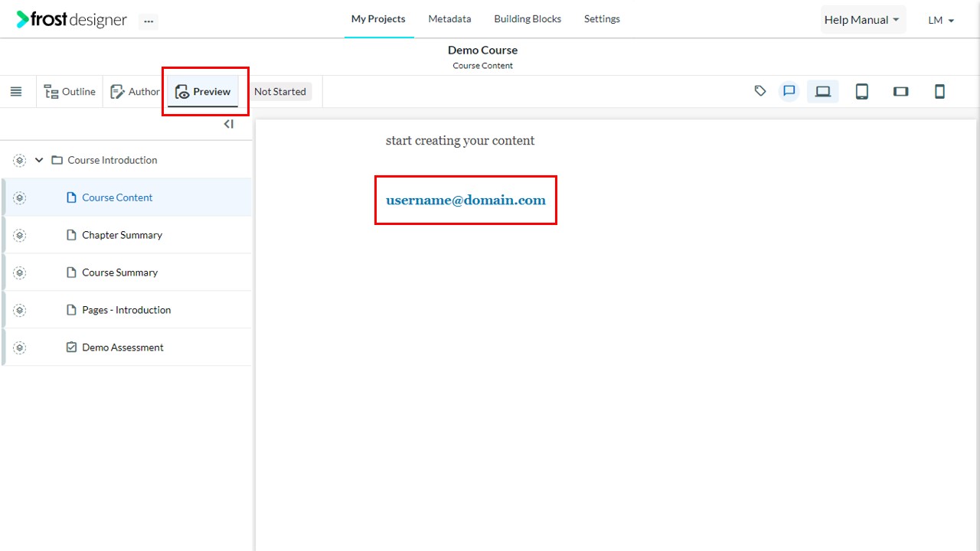Open the LM user account dropdown
Viewport: 980px width, 551px height.
click(x=941, y=21)
